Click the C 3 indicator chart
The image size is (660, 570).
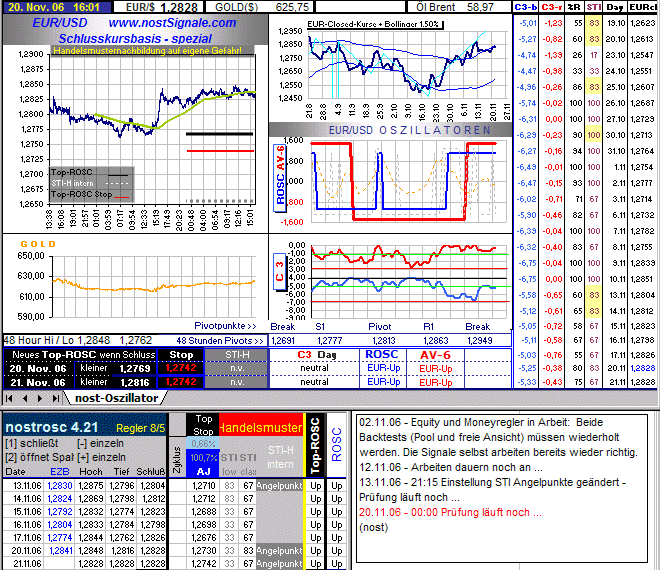(x=408, y=281)
